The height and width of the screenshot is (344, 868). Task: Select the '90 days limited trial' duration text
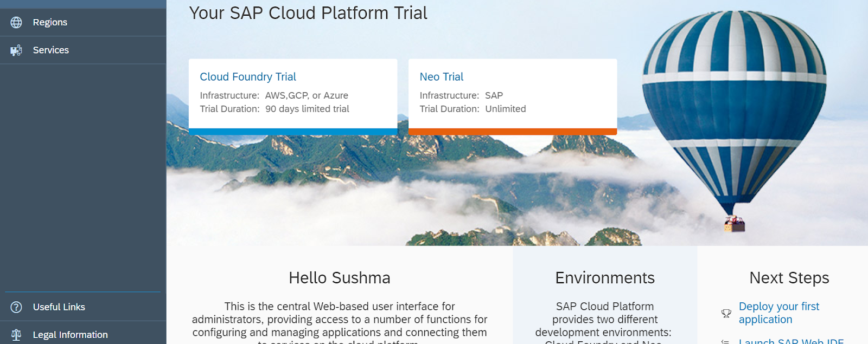pyautogui.click(x=307, y=109)
